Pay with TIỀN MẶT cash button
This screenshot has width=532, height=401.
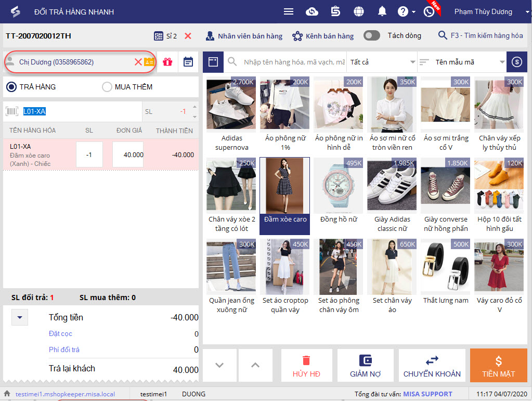coord(498,366)
